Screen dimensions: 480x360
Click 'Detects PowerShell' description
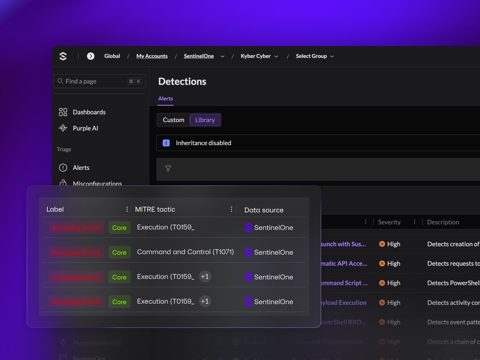click(453, 283)
